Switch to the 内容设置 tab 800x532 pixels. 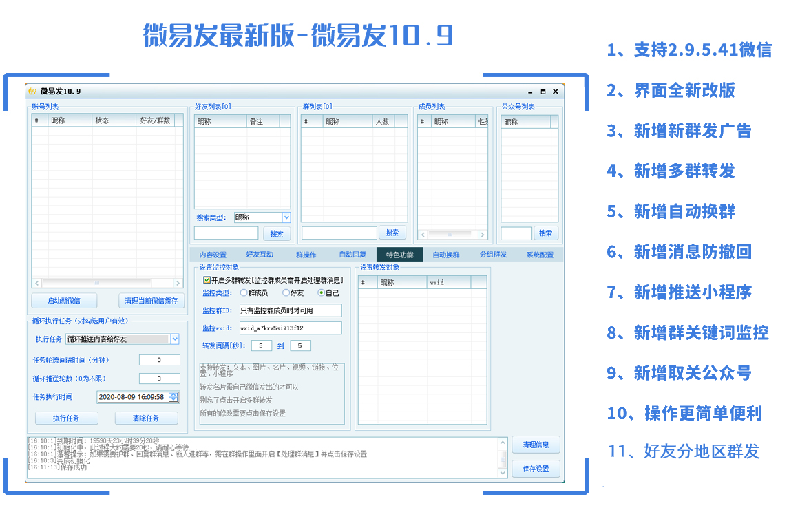213,255
